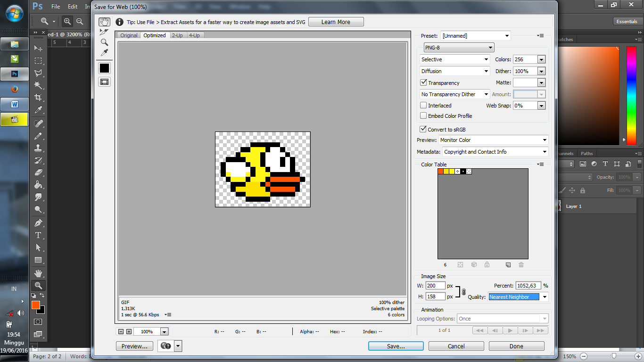Open the Color Table panel menu

(540, 165)
